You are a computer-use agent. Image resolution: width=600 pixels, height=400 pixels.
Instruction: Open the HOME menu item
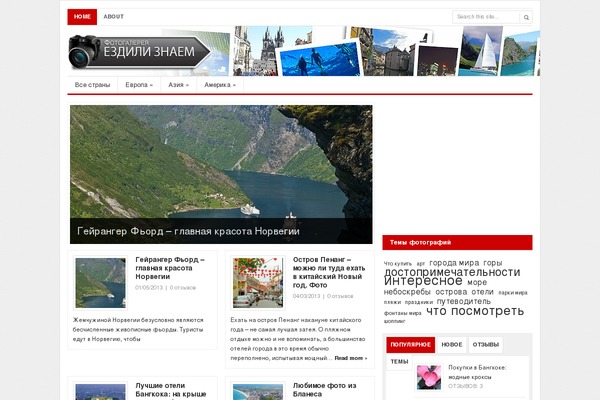click(x=82, y=17)
